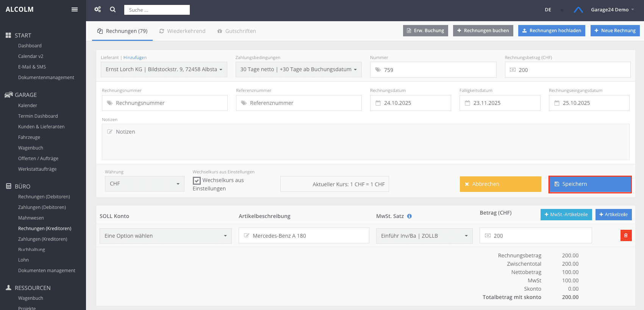Click the search magnifier icon
Viewport: 644px width, 310px height.
(x=113, y=9)
